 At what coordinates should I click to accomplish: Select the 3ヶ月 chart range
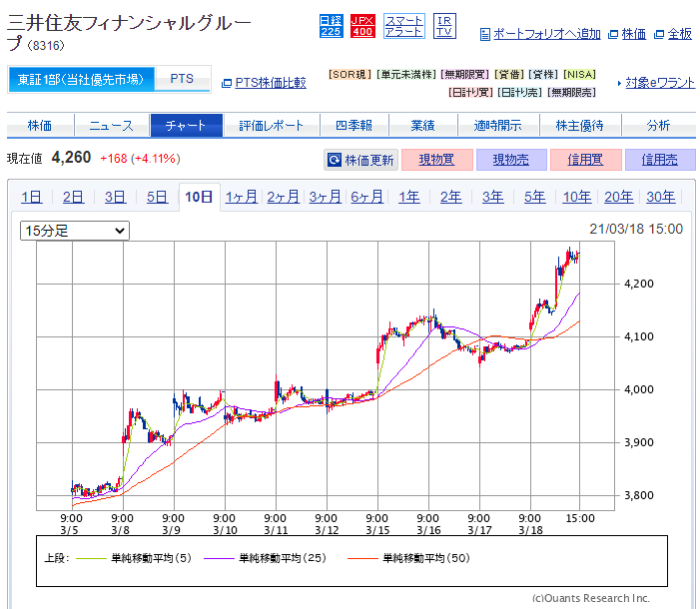click(x=326, y=197)
